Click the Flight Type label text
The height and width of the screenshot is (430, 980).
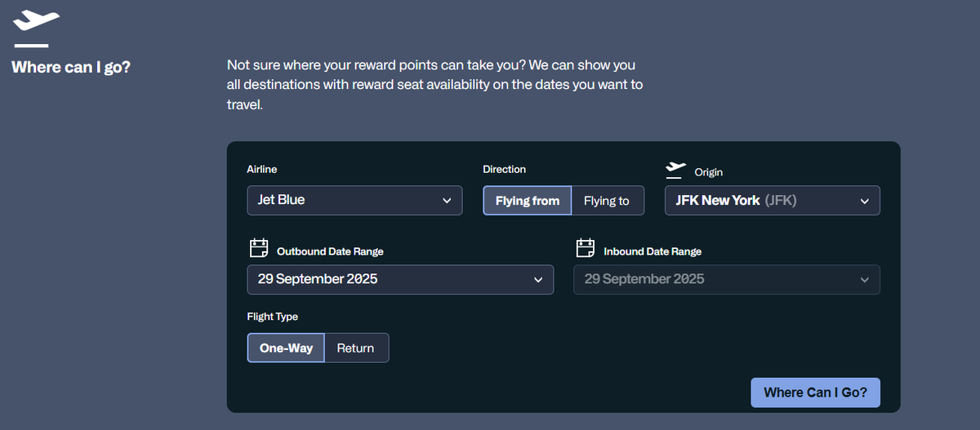point(273,317)
